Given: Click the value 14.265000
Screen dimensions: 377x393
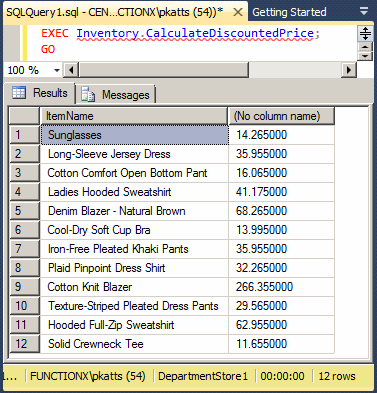Looking at the screenshot, I should coord(262,135).
